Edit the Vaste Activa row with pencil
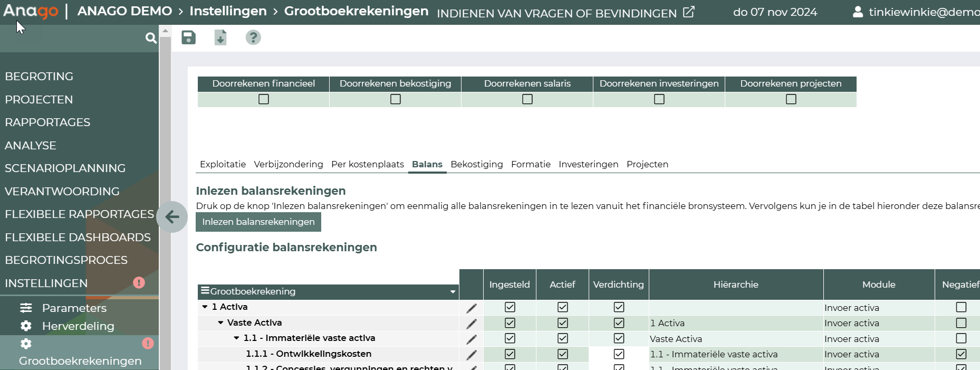Screen dimensions: 980x370 [472, 324]
